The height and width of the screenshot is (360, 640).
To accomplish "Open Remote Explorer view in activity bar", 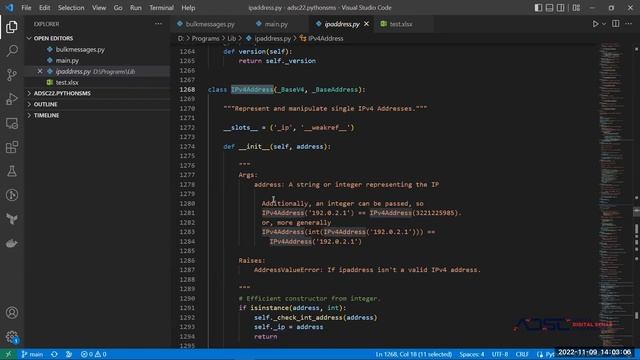I will [x=12, y=123].
